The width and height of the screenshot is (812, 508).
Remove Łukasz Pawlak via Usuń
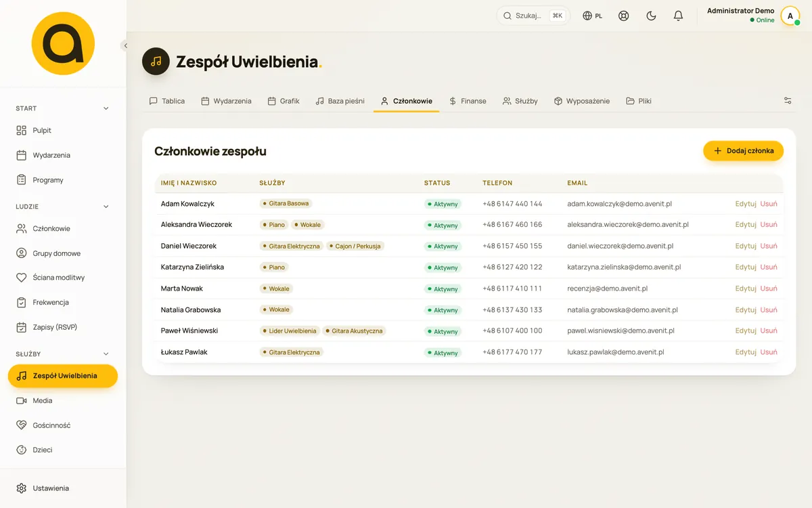[769, 352]
